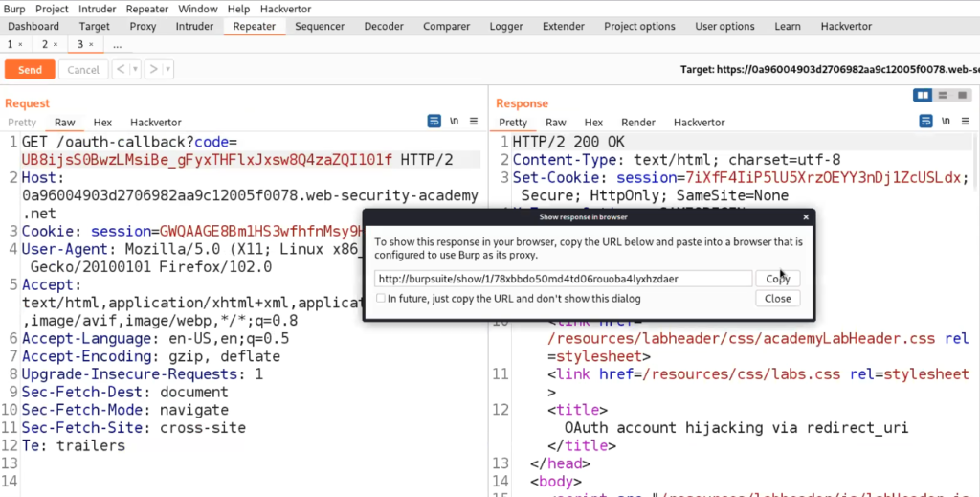Check 'In future, just copy the URL' box
The height and width of the screenshot is (497, 980).
pyautogui.click(x=381, y=299)
